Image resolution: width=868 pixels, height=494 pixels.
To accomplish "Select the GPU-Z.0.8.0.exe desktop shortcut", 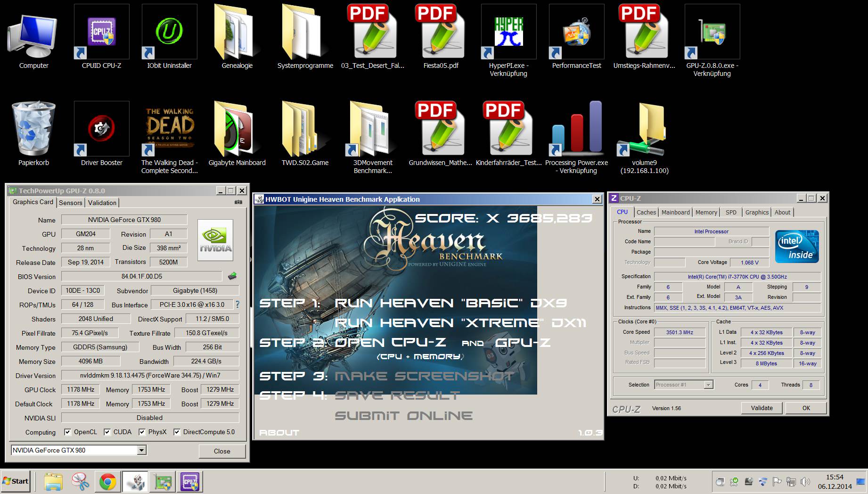I will [x=712, y=41].
